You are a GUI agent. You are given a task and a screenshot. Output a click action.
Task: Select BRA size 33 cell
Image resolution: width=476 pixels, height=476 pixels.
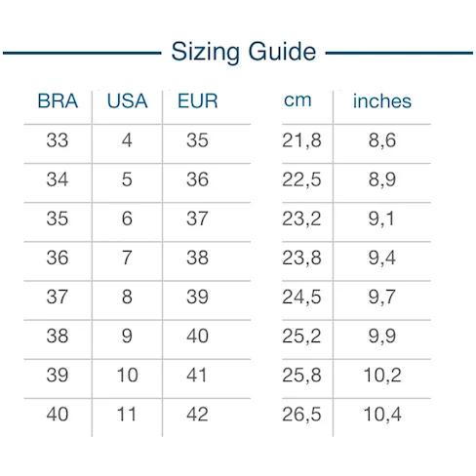tap(58, 140)
